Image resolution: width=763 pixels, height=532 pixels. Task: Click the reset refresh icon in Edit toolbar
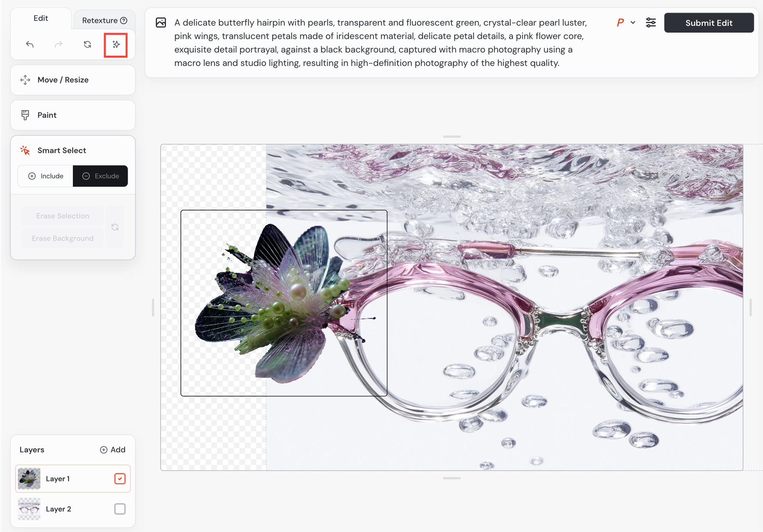(x=87, y=45)
